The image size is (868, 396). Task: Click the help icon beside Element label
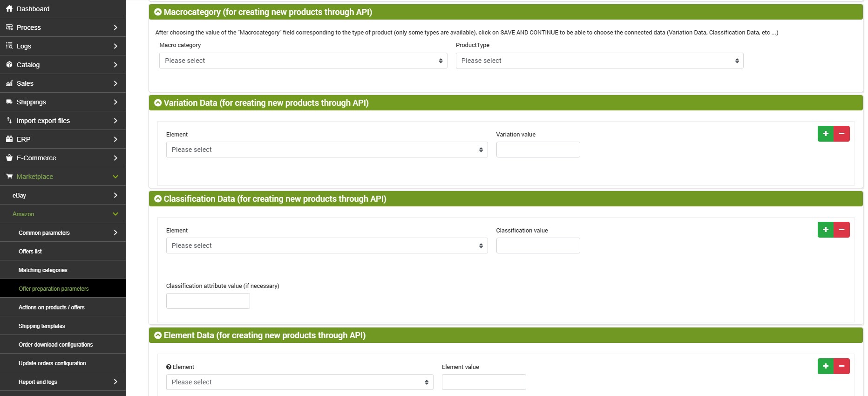coord(169,367)
